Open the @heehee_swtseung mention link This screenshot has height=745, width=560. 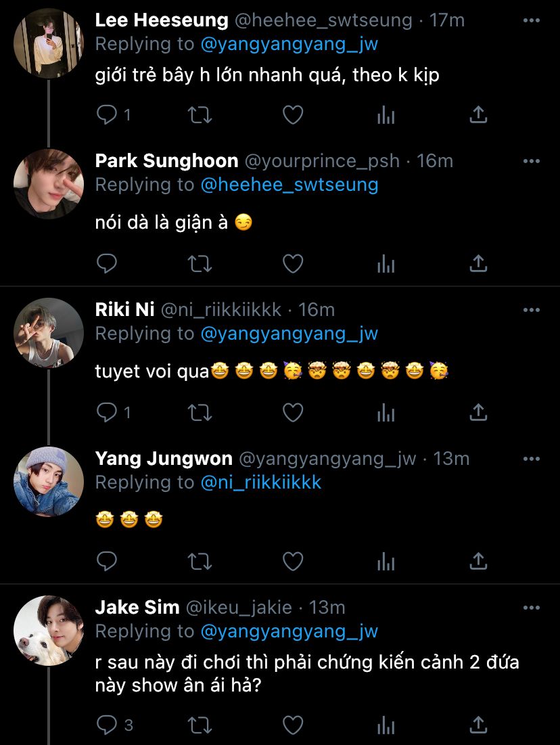[x=289, y=185]
